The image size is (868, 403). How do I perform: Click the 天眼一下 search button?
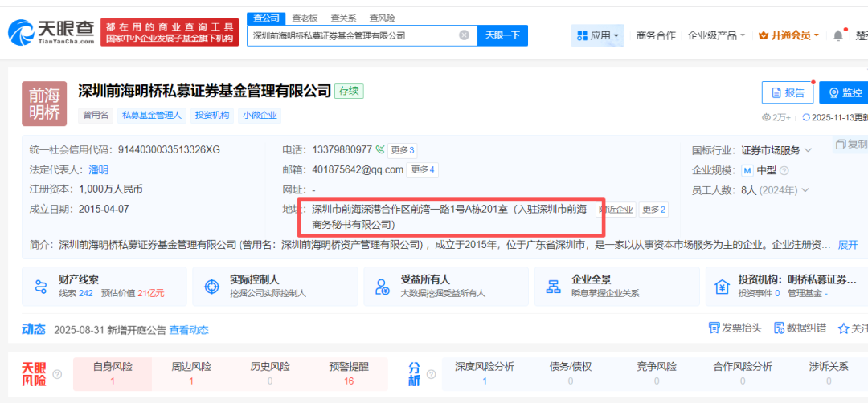click(x=502, y=35)
